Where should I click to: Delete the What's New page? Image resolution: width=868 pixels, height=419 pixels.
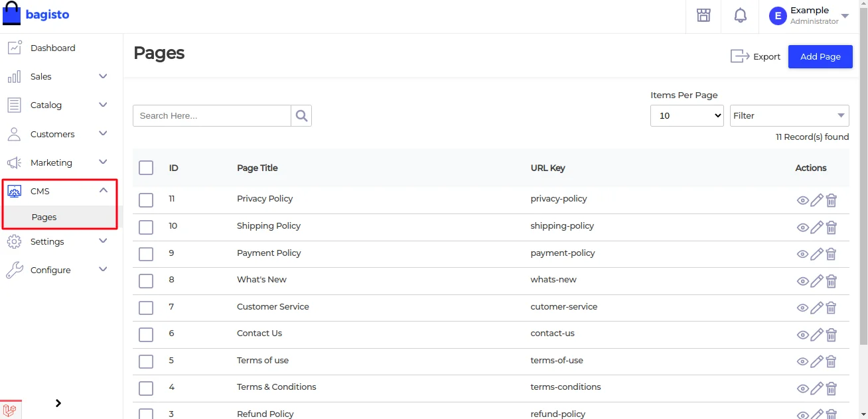pyautogui.click(x=832, y=281)
